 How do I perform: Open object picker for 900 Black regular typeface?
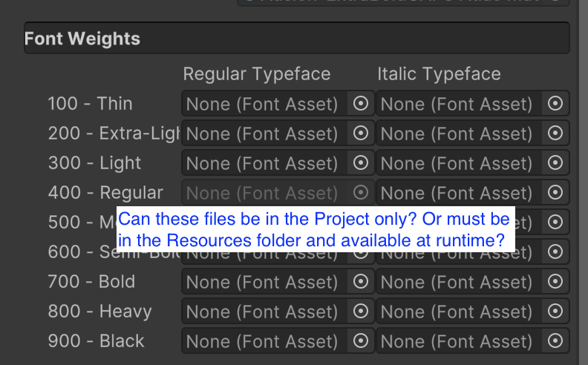361,341
